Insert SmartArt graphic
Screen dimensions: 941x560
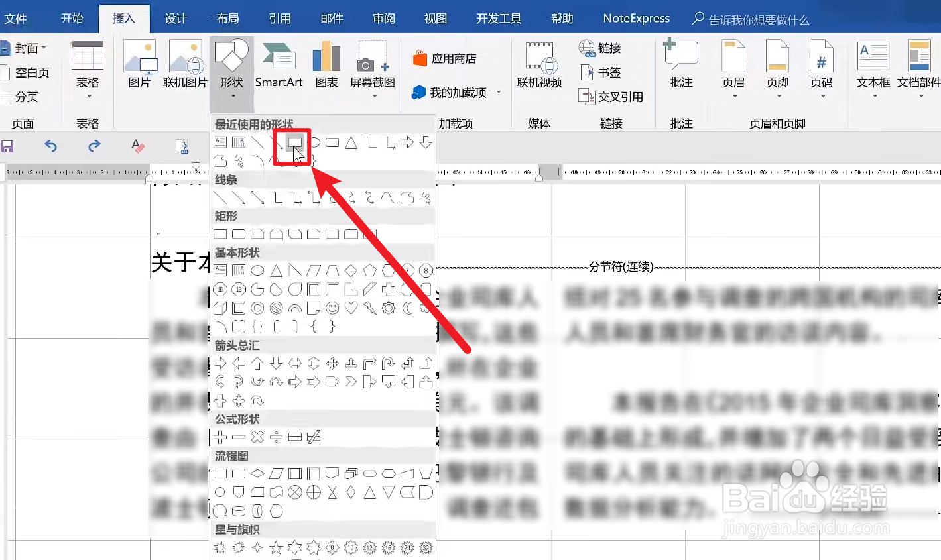(x=279, y=64)
